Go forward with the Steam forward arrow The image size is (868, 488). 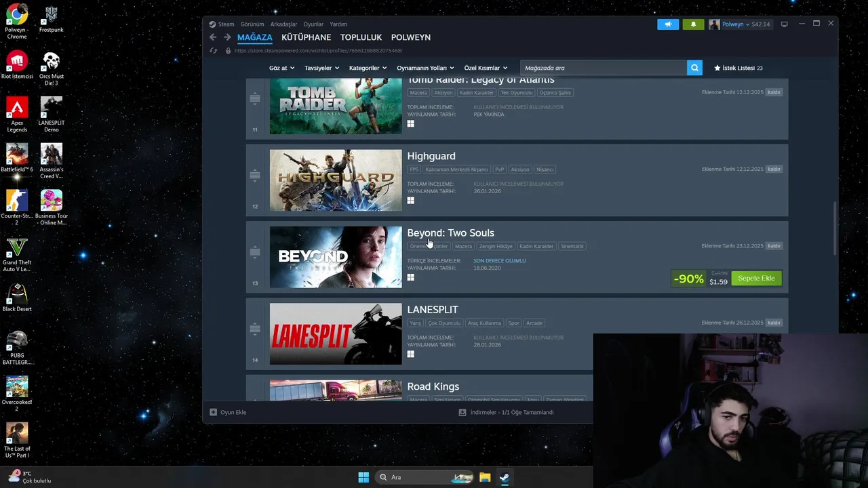click(x=227, y=37)
